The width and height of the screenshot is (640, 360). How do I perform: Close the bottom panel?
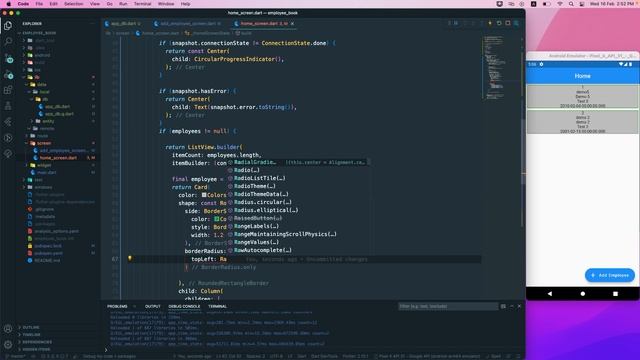tap(519, 307)
